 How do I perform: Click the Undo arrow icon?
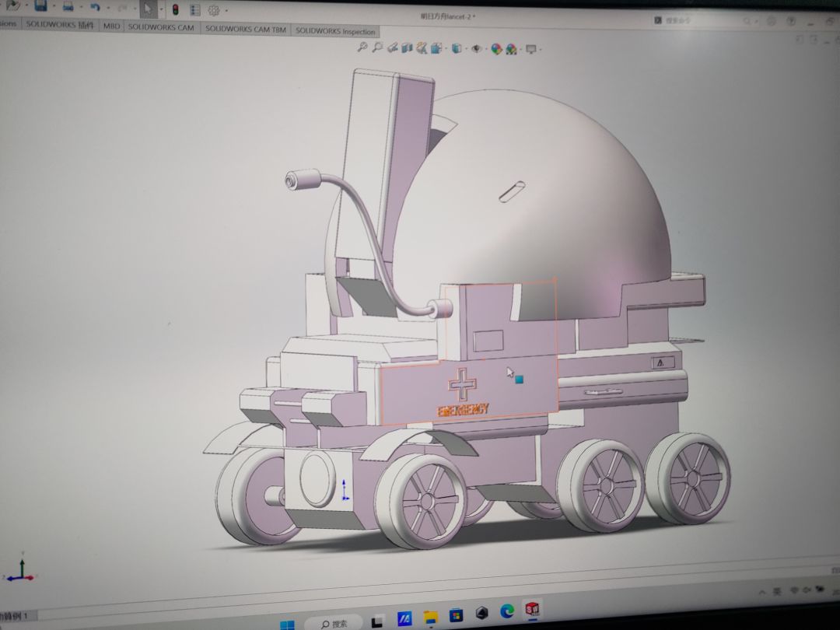coord(95,8)
